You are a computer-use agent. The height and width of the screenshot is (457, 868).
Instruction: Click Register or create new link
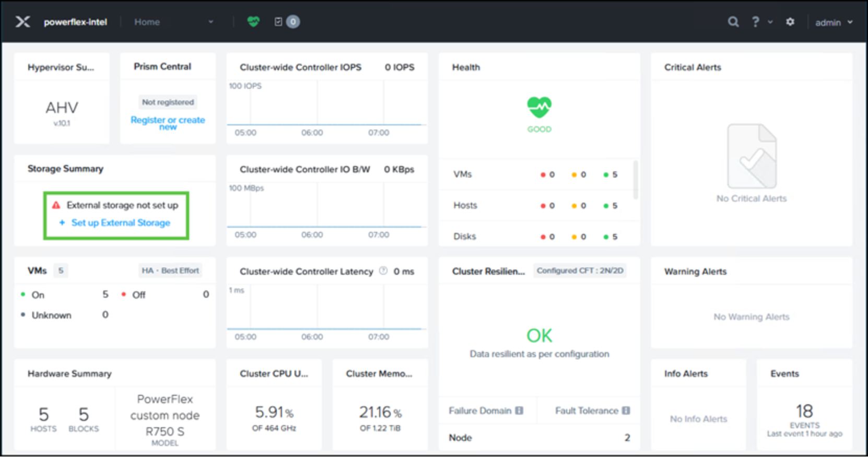pos(168,123)
